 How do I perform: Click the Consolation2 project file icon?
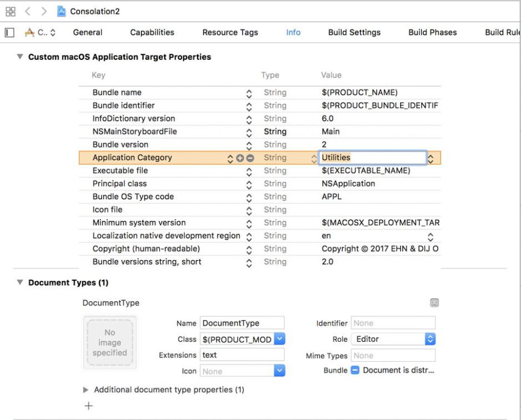(x=62, y=12)
